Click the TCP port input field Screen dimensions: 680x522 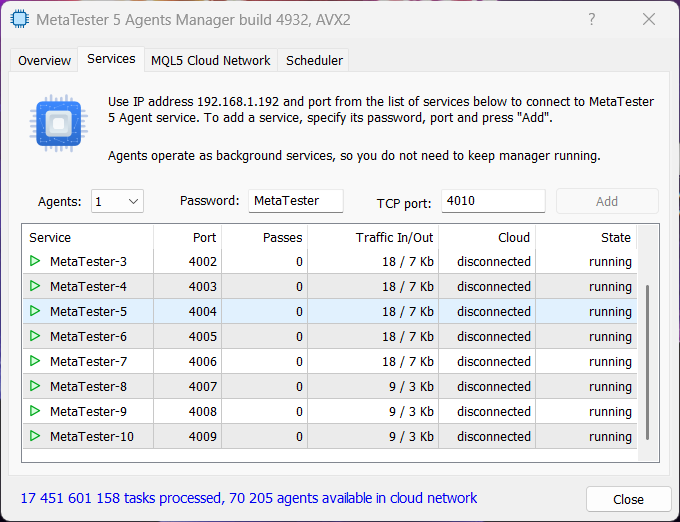493,201
